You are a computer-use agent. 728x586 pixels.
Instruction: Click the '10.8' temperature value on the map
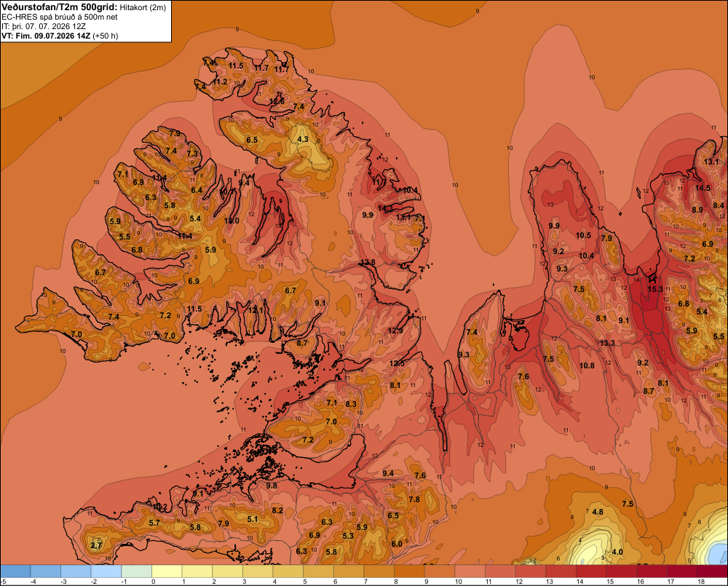pyautogui.click(x=587, y=365)
